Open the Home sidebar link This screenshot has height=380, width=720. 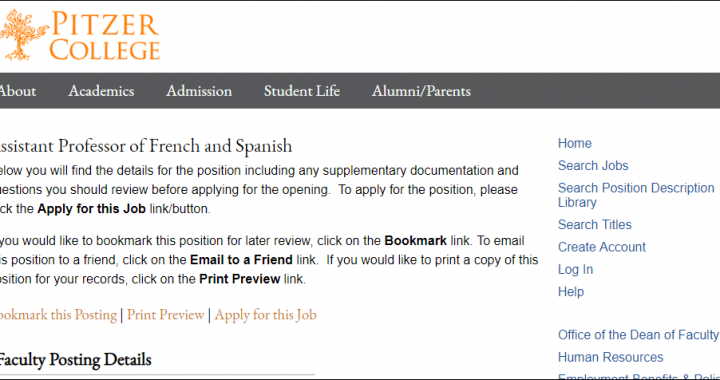pyautogui.click(x=574, y=143)
